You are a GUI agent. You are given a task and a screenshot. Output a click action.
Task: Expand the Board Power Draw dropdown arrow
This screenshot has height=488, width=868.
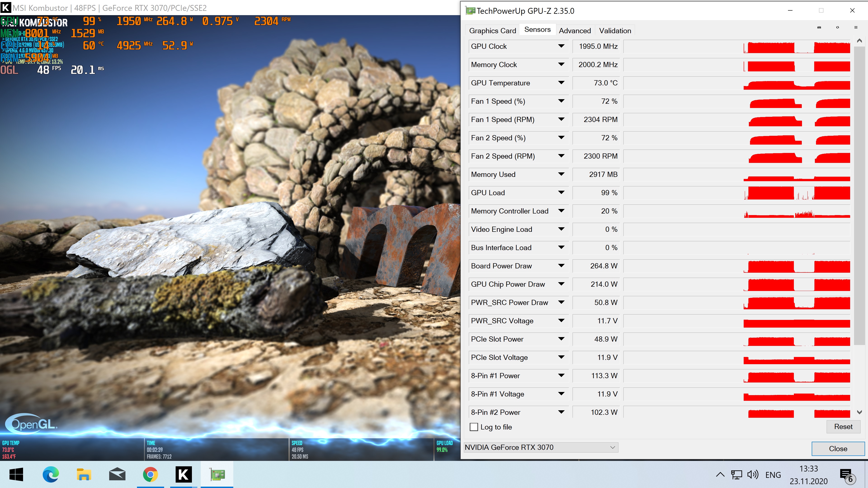point(561,266)
